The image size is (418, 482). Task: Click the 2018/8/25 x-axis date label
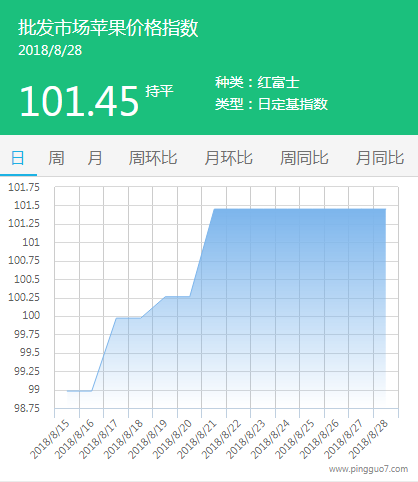(x=295, y=439)
